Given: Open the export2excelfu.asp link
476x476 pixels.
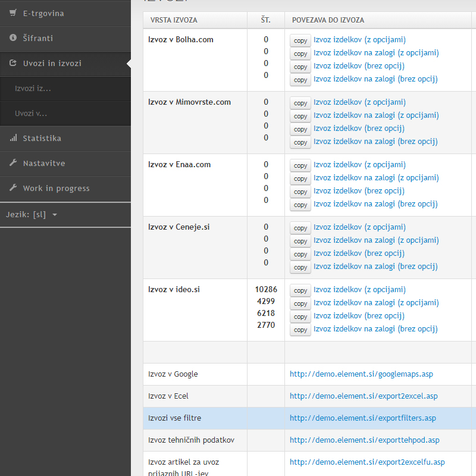Looking at the screenshot, I should coord(367,462).
